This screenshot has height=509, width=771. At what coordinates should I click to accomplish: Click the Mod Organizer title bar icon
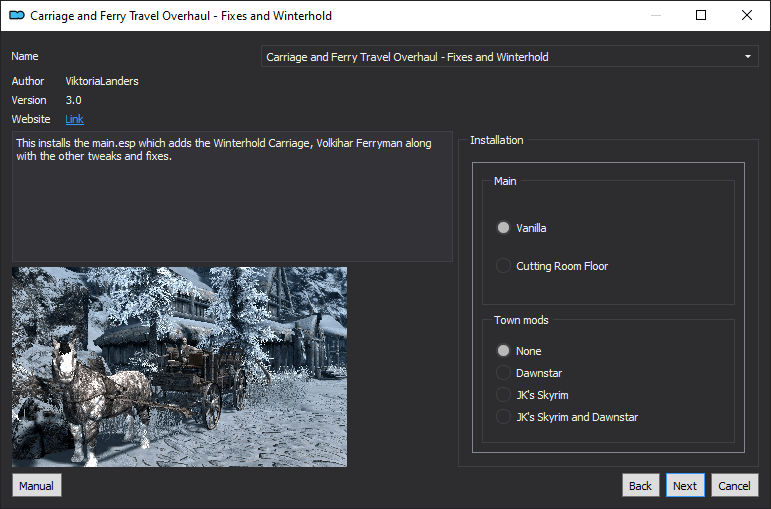point(17,15)
